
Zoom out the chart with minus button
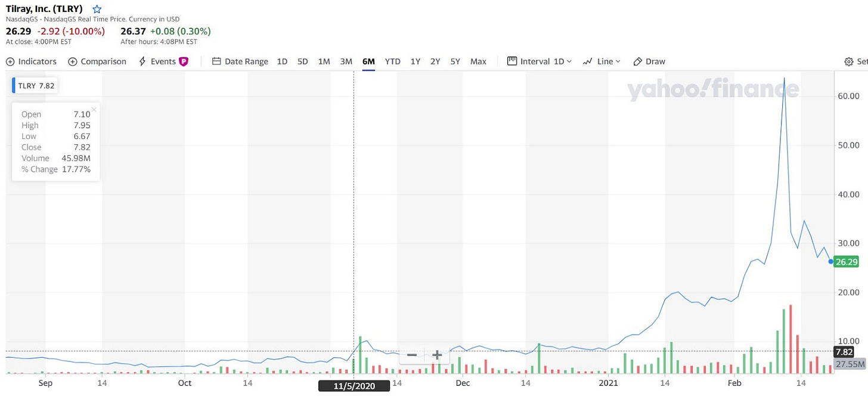pos(411,355)
